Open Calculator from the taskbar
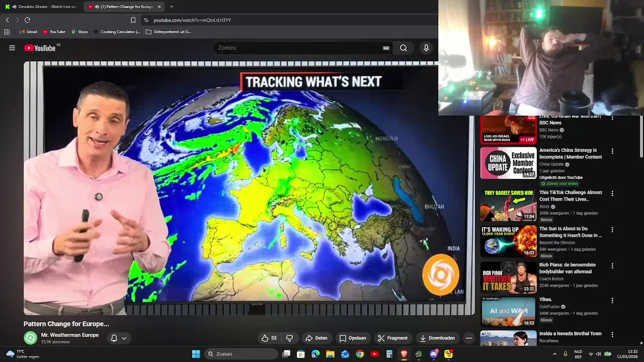644x362 pixels. tap(389, 354)
